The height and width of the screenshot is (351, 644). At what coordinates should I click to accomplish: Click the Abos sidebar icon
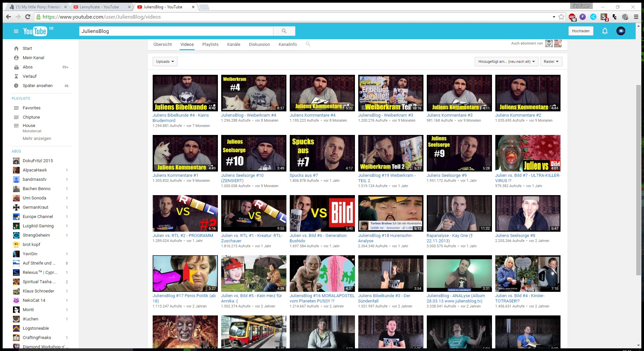[16, 67]
